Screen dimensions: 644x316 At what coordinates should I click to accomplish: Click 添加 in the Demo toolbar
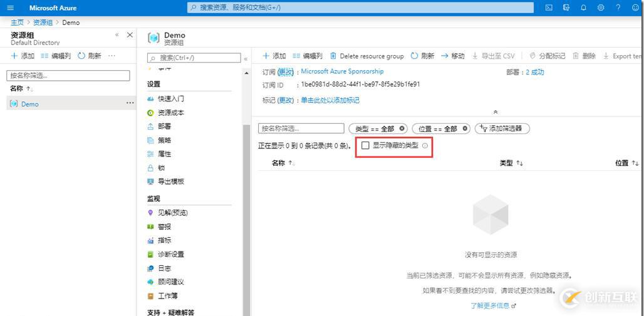pyautogui.click(x=274, y=56)
